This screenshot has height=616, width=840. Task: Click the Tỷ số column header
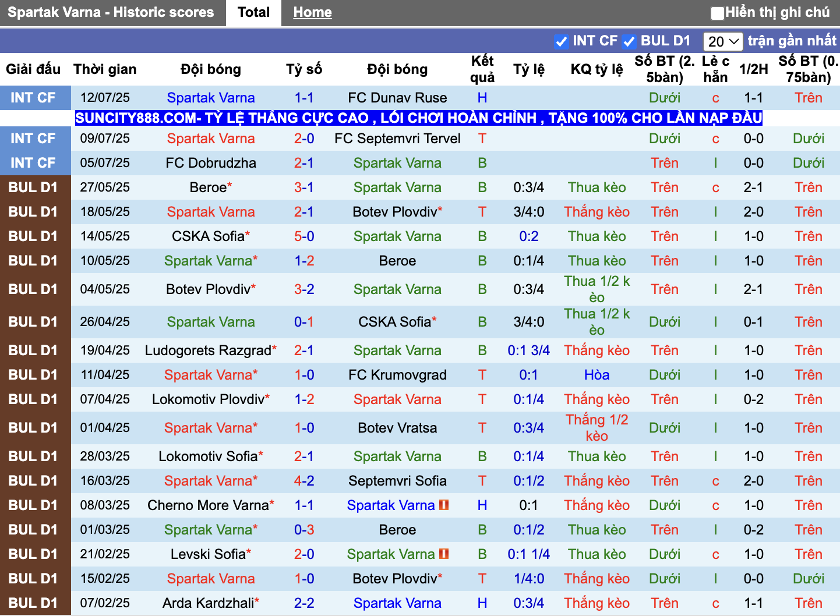point(304,69)
